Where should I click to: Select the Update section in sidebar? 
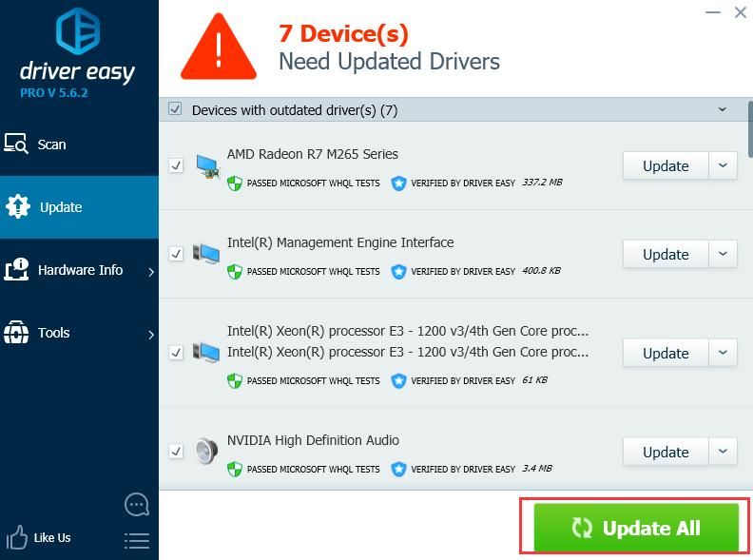(79, 207)
